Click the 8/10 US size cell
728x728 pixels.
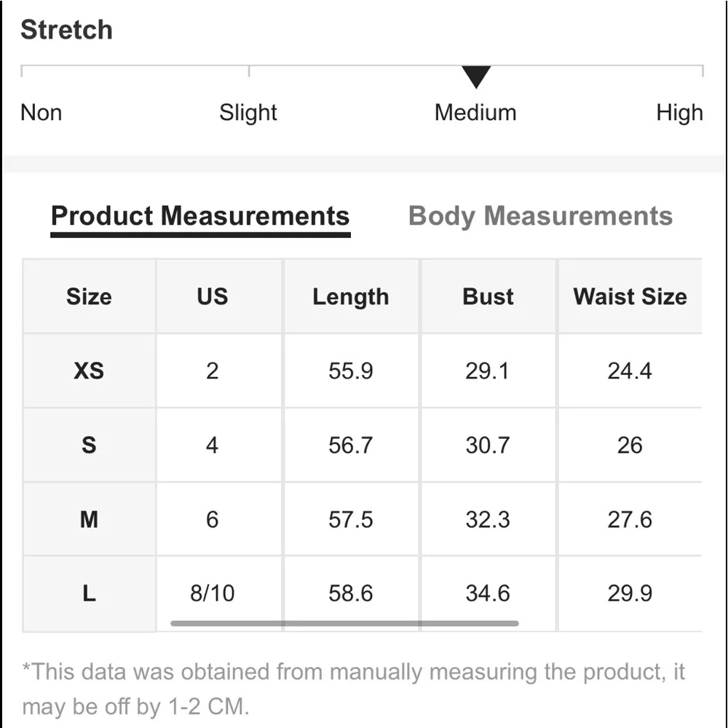(x=212, y=593)
